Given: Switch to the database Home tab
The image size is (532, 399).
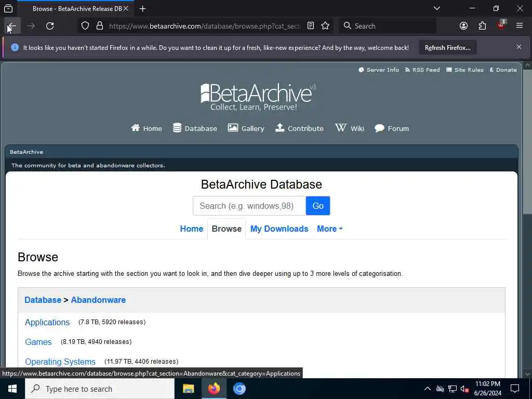Looking at the screenshot, I should click(191, 229).
